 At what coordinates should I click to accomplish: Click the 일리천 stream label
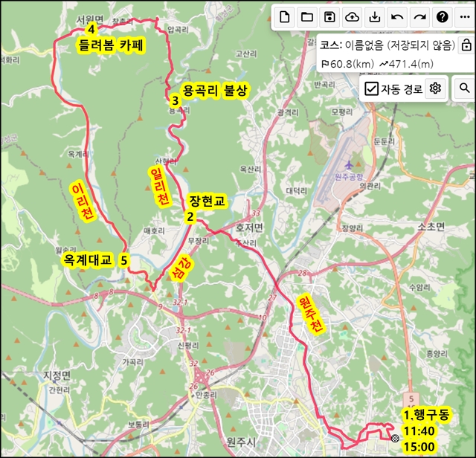(x=159, y=187)
